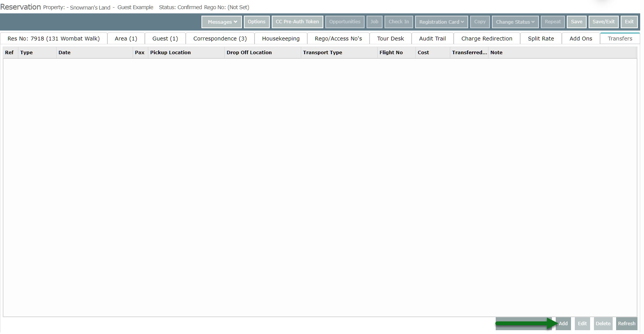
Task: Open the Charge Redirection tab
Action: [487, 39]
